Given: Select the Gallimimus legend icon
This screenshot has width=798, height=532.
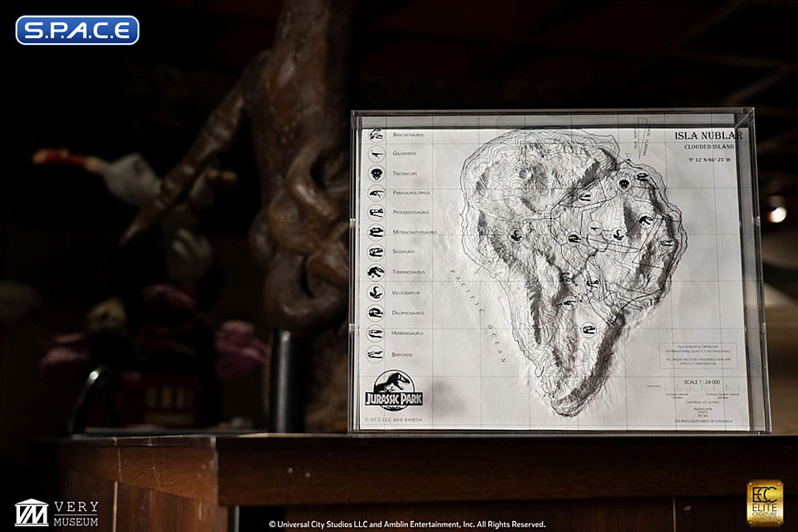Looking at the screenshot, I should 374,153.
